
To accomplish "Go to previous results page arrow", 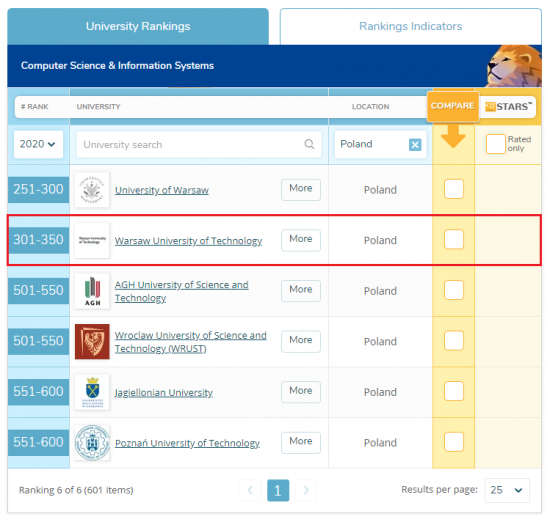I will click(x=250, y=490).
